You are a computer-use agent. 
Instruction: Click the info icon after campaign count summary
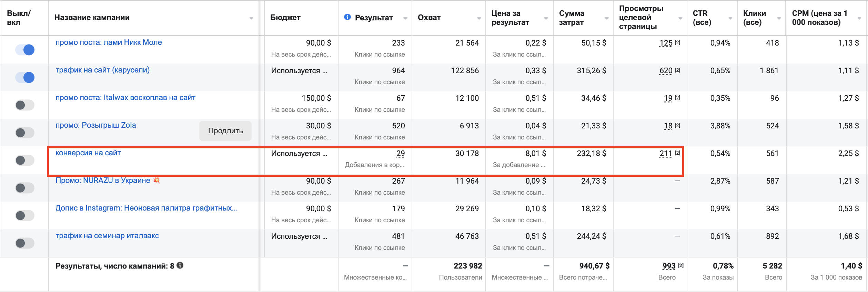coord(180,265)
